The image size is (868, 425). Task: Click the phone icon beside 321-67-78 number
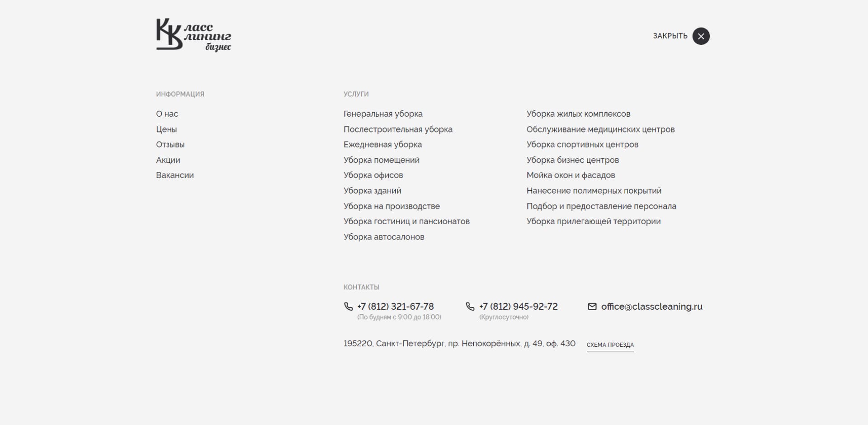coord(348,307)
